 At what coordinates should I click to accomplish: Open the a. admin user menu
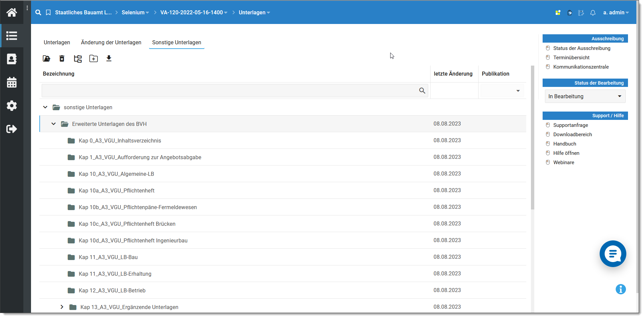[616, 12]
